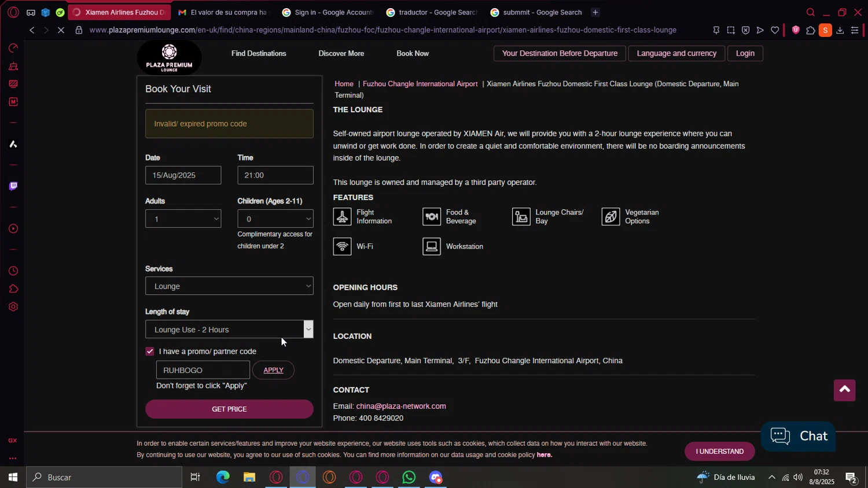Expand the Adults dropdown
Screen dimensions: 868x488
point(183,219)
